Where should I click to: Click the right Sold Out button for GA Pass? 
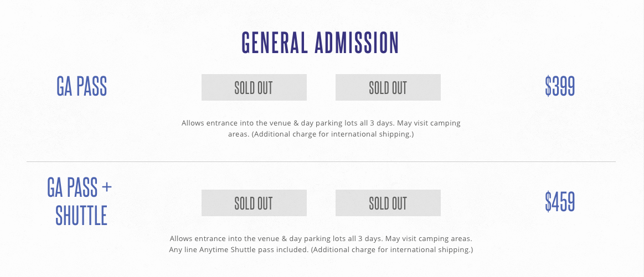tap(388, 87)
